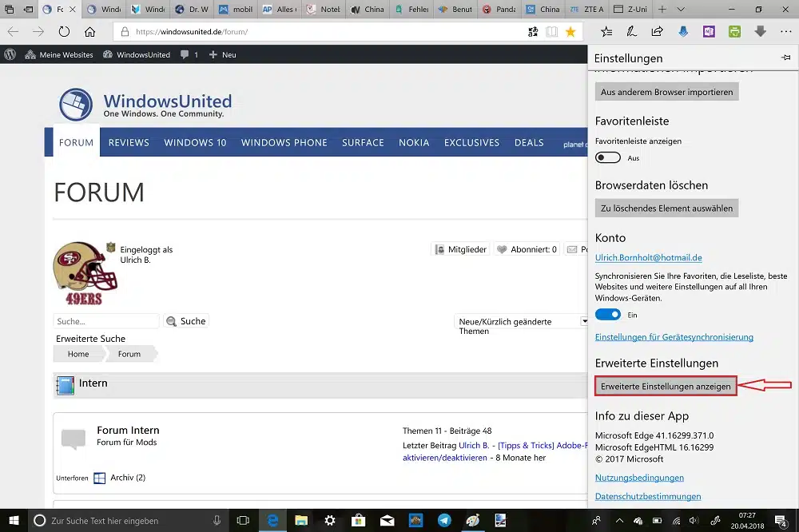This screenshot has width=799, height=532.
Task: Click Aus anderem Browser importieren button
Action: click(666, 92)
